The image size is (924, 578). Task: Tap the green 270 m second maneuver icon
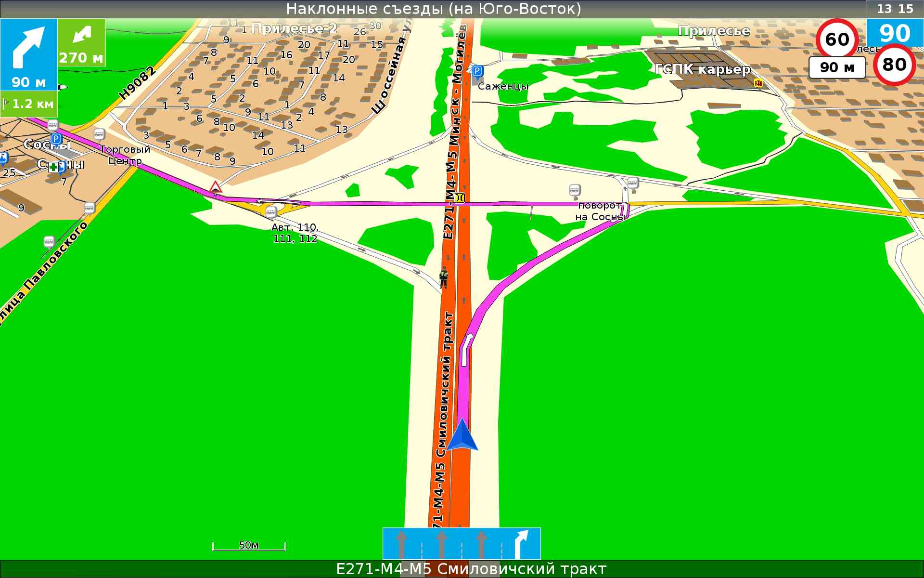pyautogui.click(x=81, y=42)
